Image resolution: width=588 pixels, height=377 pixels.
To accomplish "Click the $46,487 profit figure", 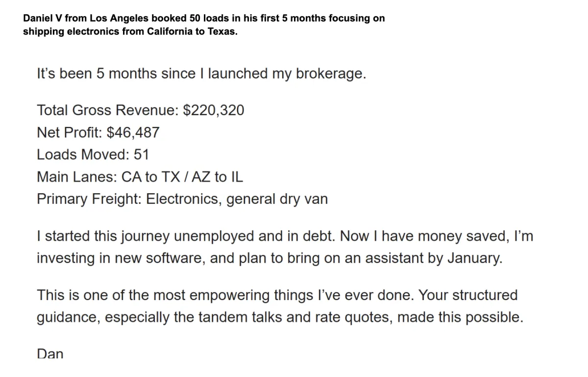I will click(133, 132).
